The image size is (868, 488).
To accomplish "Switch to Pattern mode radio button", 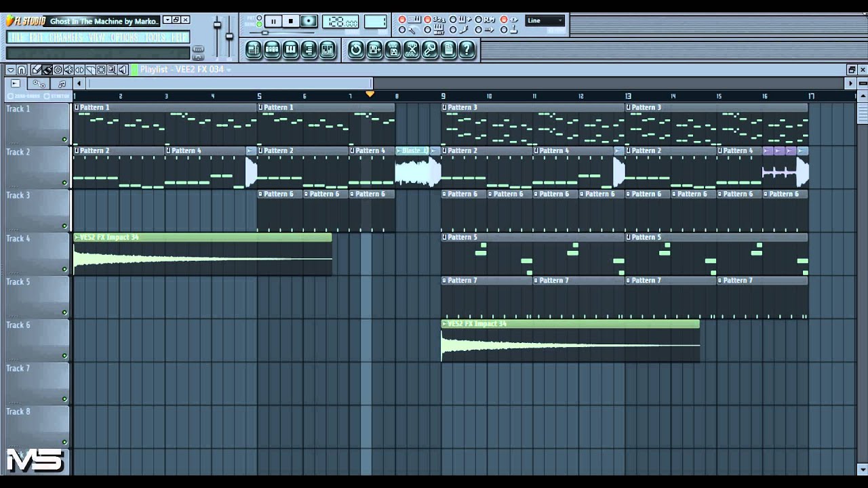I will (x=259, y=18).
